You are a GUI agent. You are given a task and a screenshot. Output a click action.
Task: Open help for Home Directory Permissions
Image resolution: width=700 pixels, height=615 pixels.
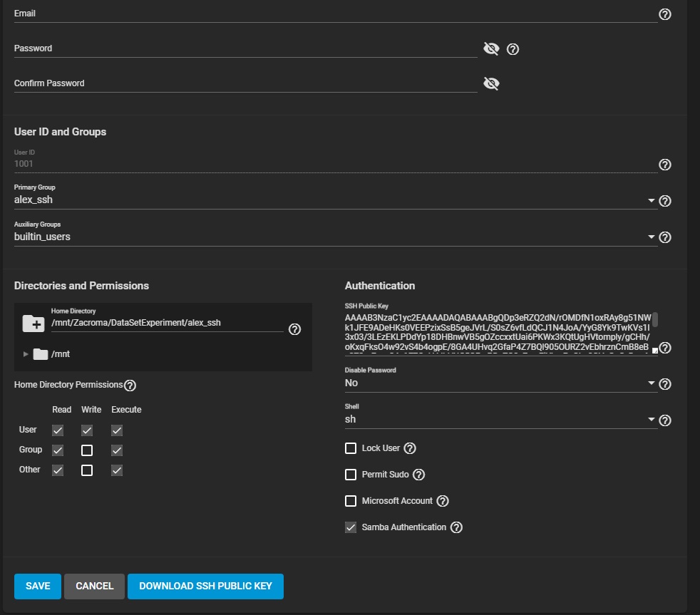point(130,385)
